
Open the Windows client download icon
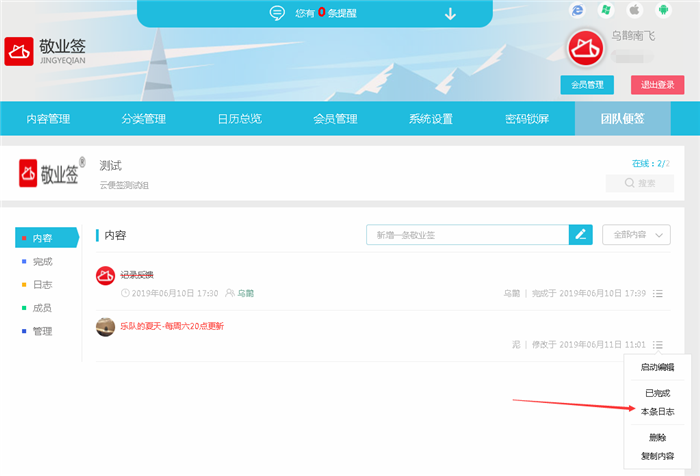pos(606,10)
